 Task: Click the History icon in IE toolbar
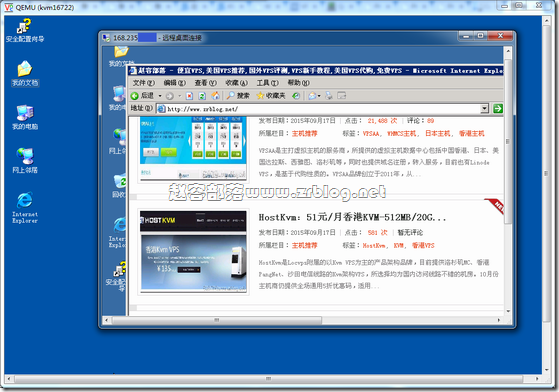coord(296,96)
